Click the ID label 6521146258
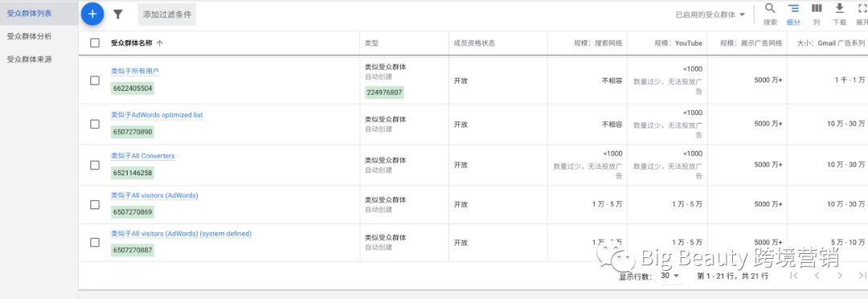The width and height of the screenshot is (868, 299). click(x=133, y=173)
